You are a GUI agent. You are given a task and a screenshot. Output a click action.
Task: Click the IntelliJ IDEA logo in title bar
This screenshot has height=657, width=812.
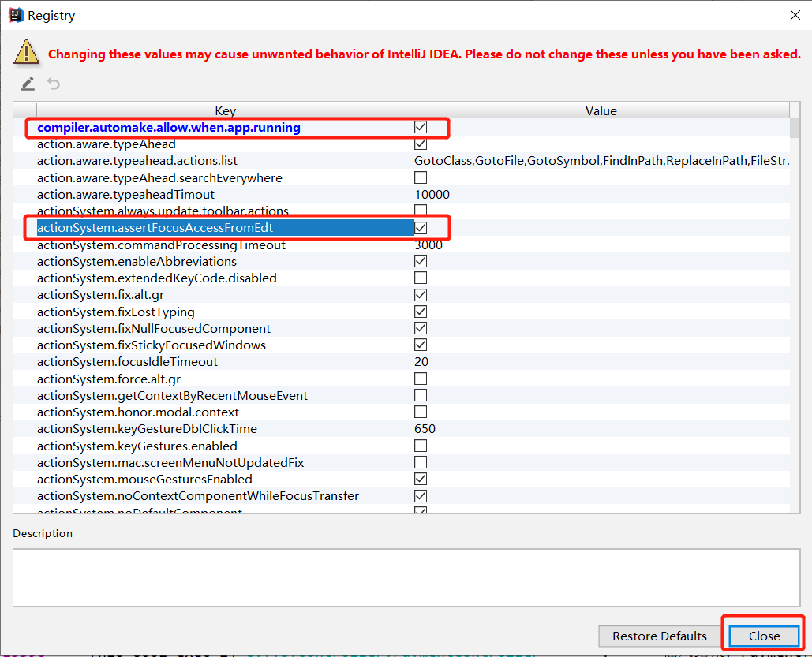[x=16, y=15]
